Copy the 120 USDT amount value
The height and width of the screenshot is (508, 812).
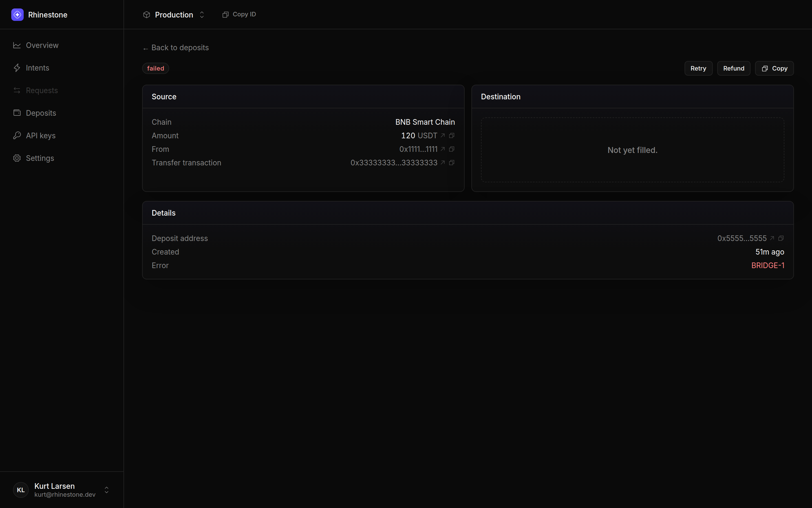[452, 135]
